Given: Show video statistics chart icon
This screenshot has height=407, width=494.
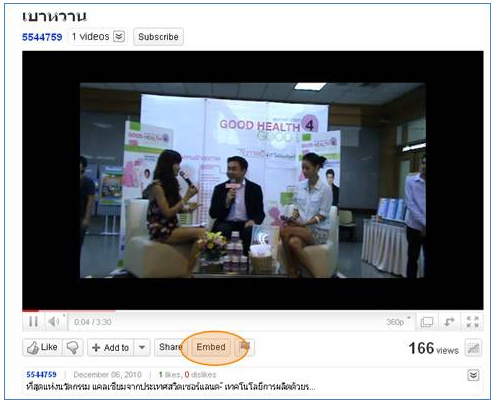Looking at the screenshot, I should point(474,348).
